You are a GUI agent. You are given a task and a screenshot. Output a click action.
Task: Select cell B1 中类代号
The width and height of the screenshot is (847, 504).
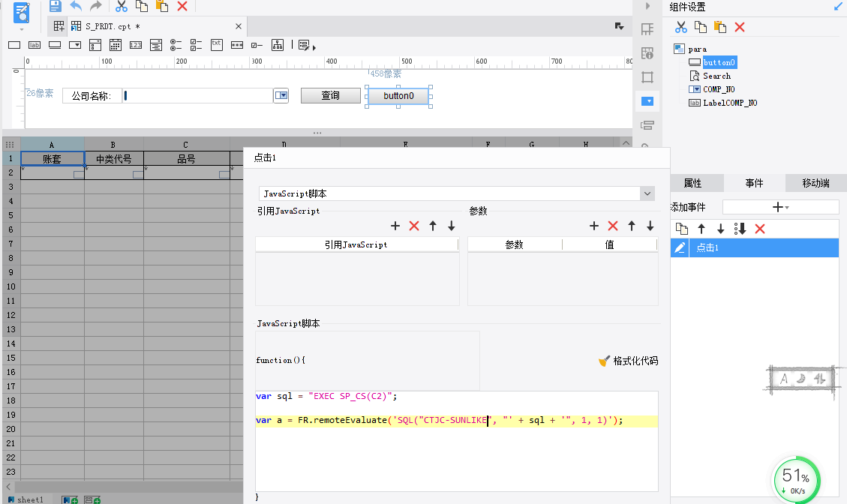[114, 159]
